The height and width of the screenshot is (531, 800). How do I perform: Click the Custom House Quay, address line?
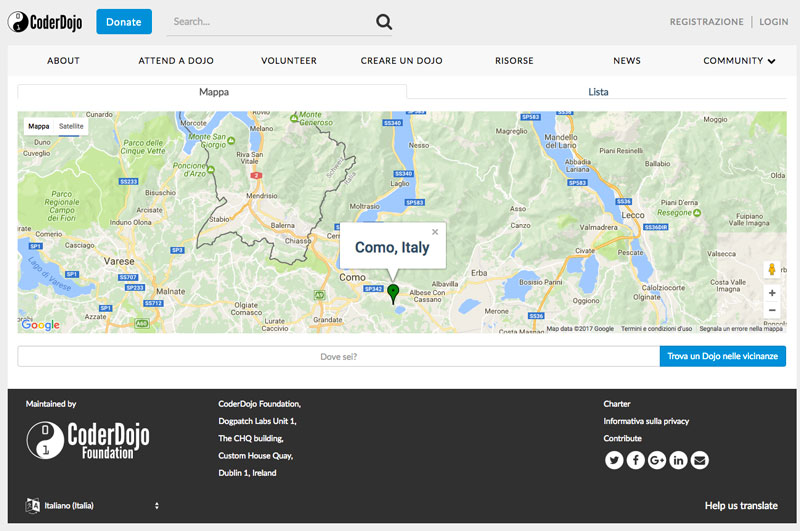tap(255, 456)
